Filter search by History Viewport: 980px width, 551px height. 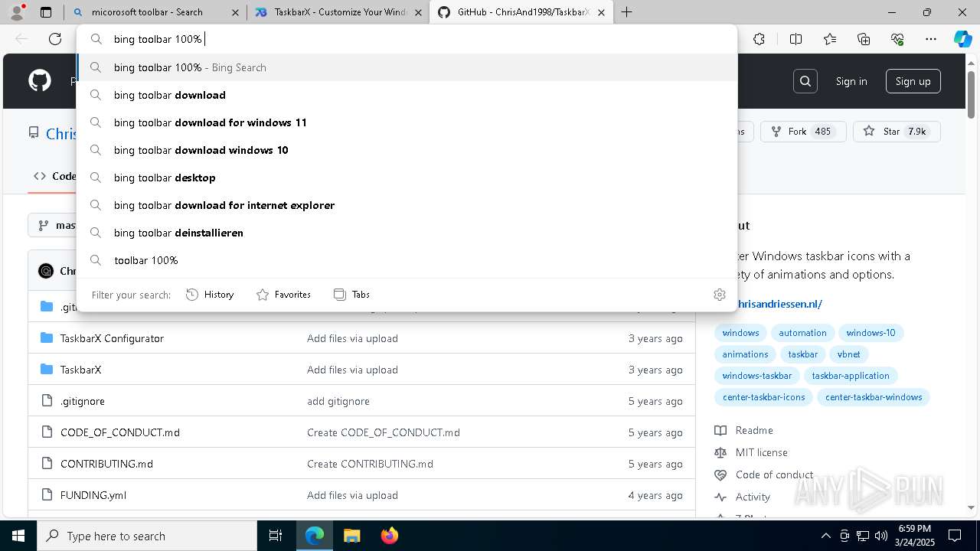pyautogui.click(x=210, y=295)
